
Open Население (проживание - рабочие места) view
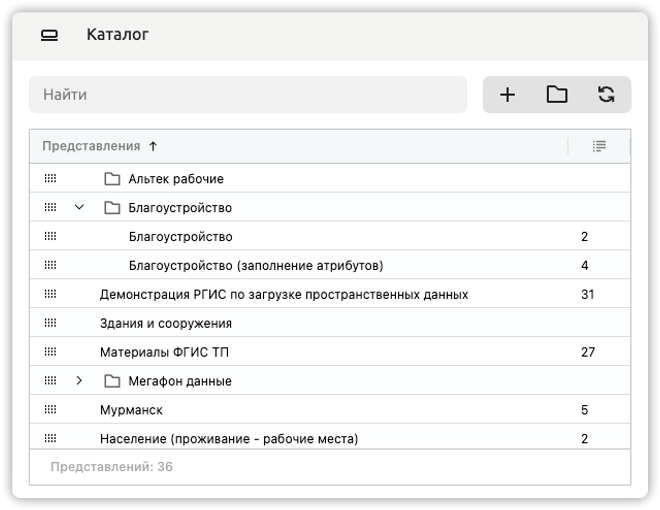click(x=229, y=439)
